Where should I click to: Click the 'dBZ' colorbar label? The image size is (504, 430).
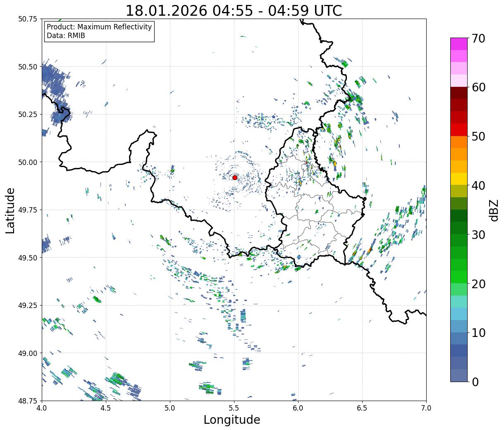pos(494,210)
